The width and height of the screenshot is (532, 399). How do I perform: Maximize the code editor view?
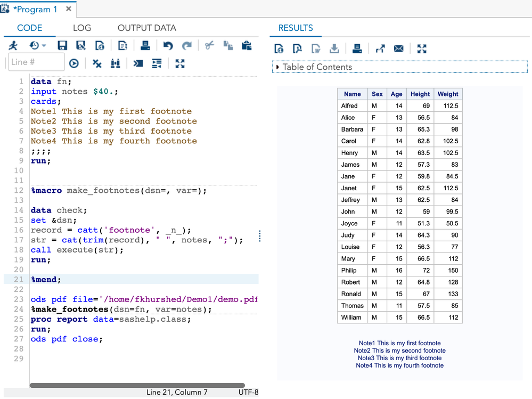point(180,63)
